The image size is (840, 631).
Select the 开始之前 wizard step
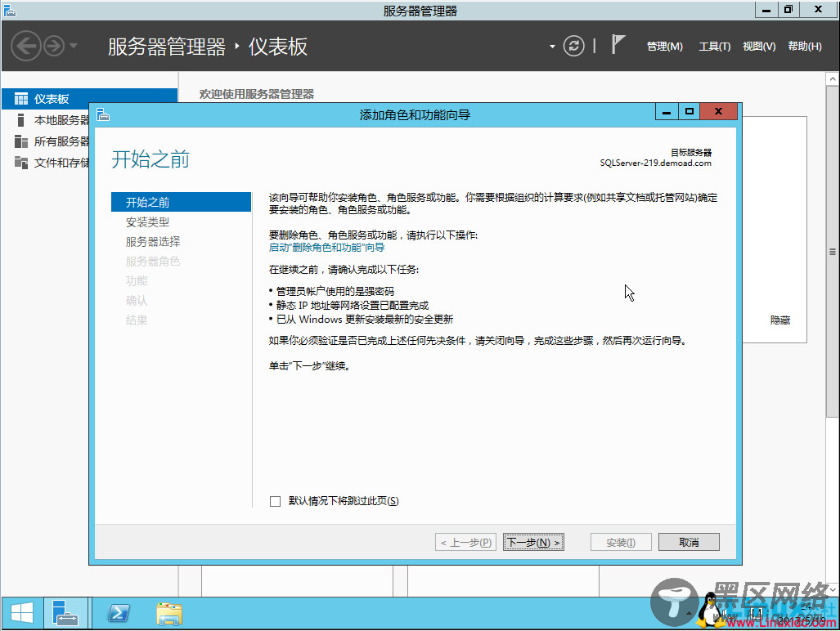pyautogui.click(x=181, y=203)
